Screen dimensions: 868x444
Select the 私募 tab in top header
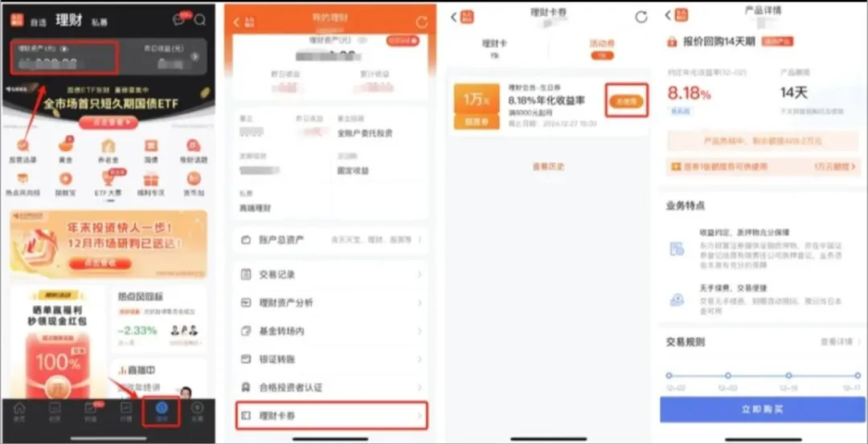[100, 22]
